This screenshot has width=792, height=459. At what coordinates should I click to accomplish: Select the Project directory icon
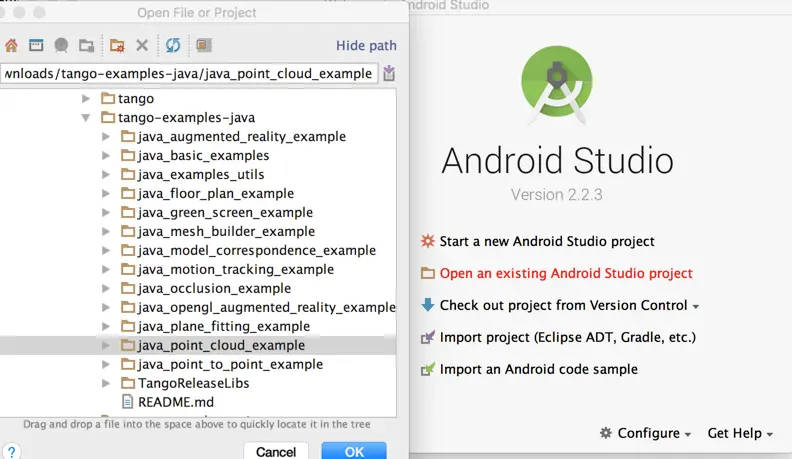(61, 45)
